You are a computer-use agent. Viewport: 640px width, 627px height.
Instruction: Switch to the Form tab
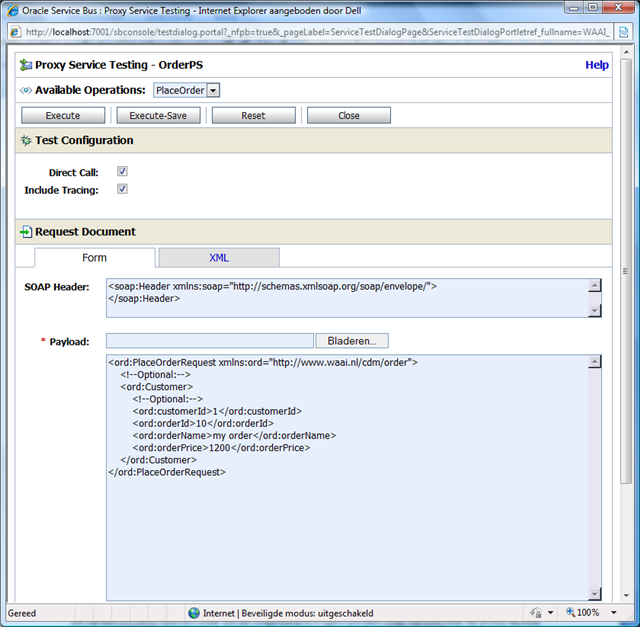tap(95, 258)
